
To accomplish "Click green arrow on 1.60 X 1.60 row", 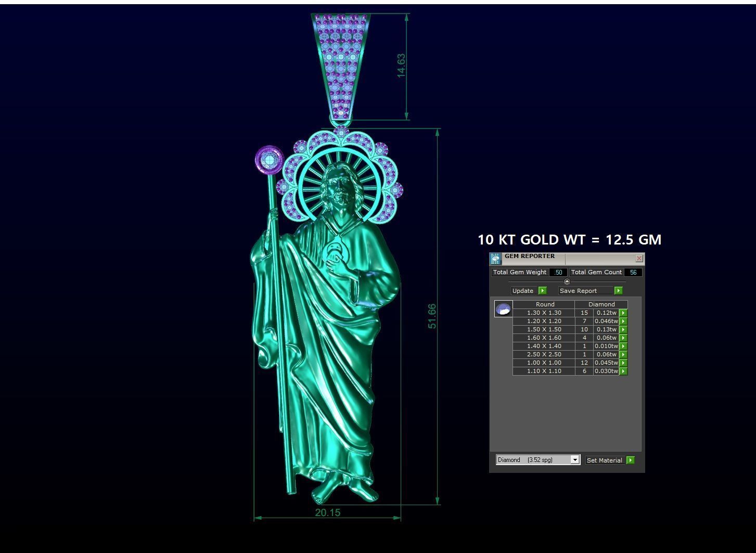I will click(x=623, y=338).
